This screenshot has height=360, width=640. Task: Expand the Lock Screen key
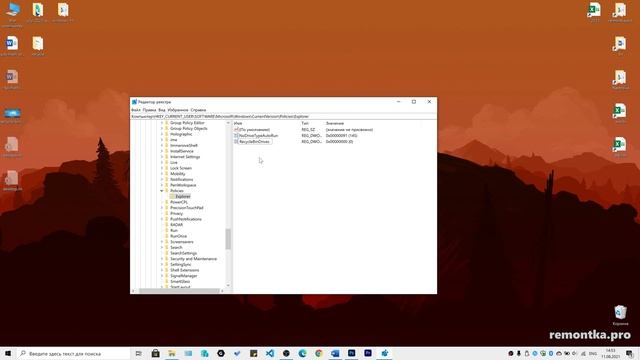click(162, 168)
